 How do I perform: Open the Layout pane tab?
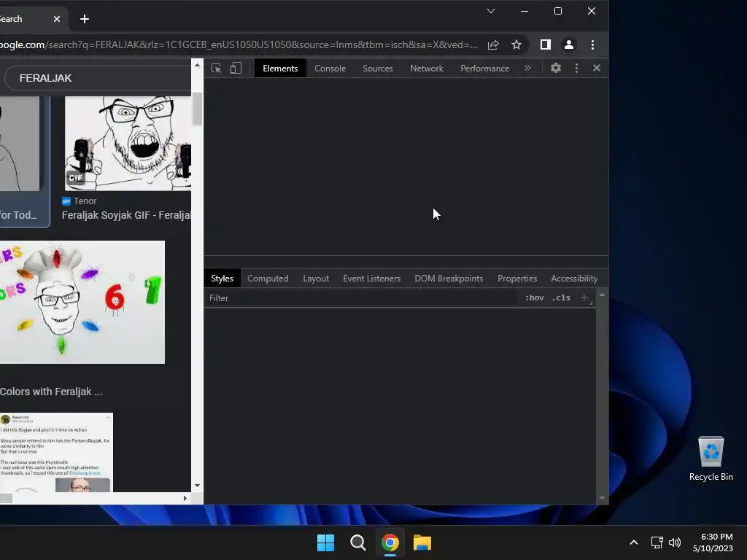(316, 279)
